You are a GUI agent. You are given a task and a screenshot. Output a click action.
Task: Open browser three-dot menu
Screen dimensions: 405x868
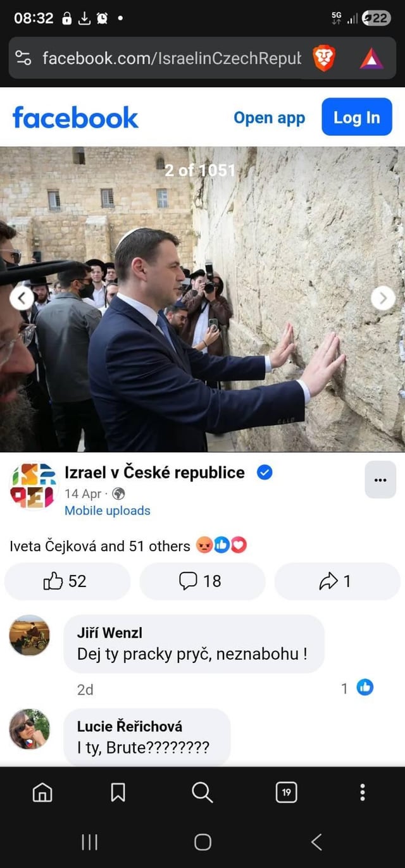click(363, 791)
